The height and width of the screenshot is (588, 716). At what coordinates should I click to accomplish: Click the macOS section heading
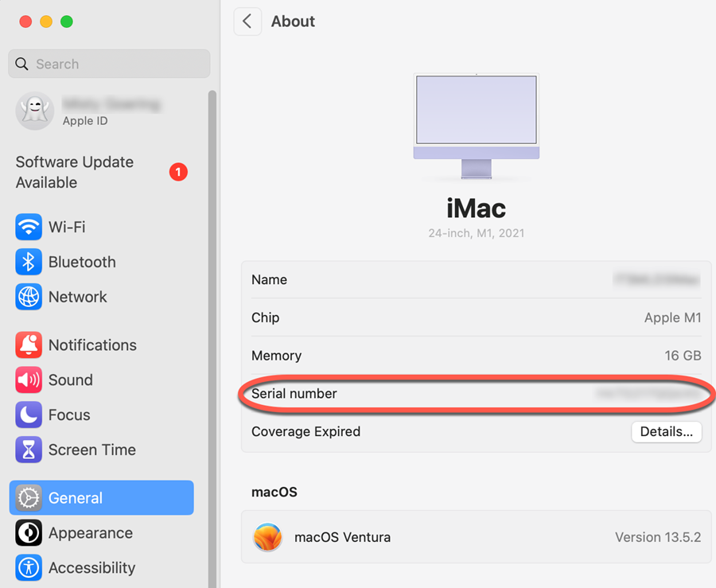tap(274, 493)
